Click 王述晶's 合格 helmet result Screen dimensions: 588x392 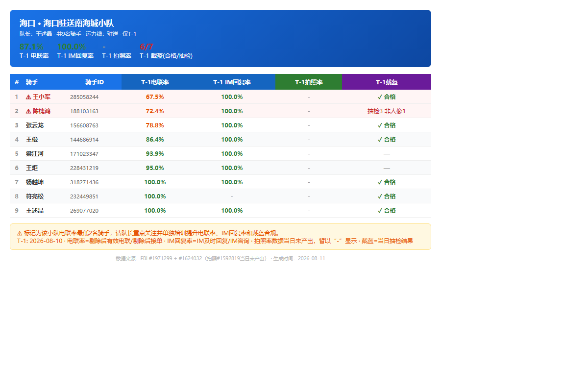click(387, 211)
